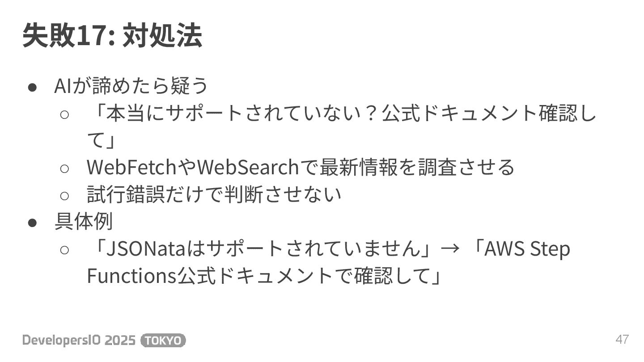Image resolution: width=644 pixels, height=362 pixels.
Task: Click the first filled bullet before AIが諦めたら疑う
Action: (x=32, y=87)
